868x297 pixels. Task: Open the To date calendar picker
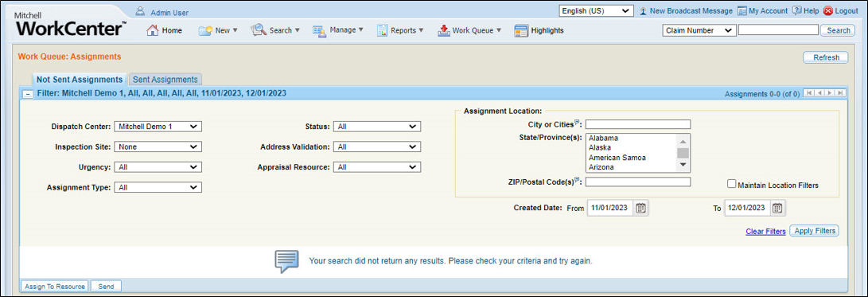(x=778, y=208)
